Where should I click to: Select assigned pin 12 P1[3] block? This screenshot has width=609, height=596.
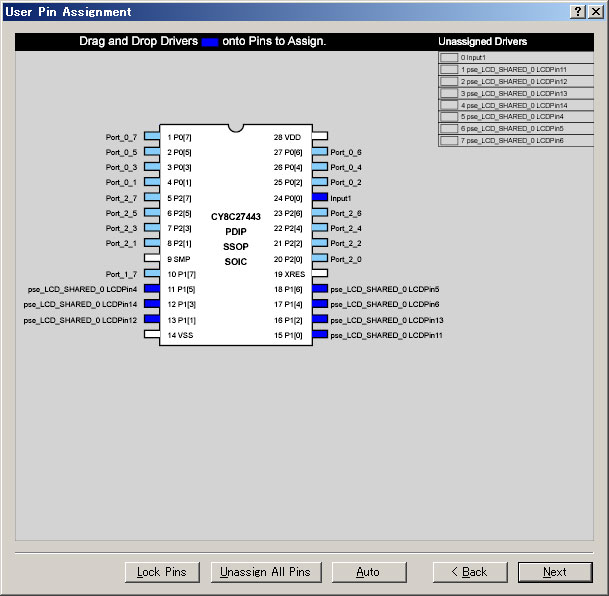pyautogui.click(x=152, y=304)
